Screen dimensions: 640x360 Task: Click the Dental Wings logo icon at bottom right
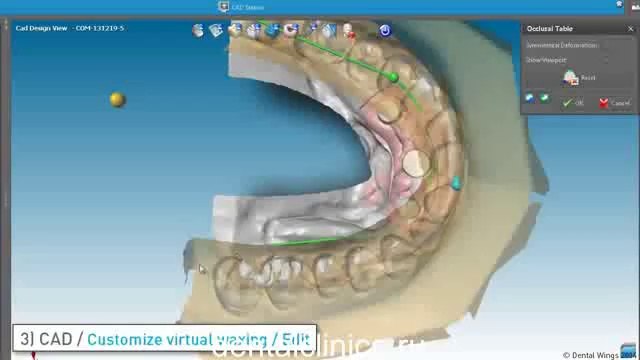coord(629,351)
